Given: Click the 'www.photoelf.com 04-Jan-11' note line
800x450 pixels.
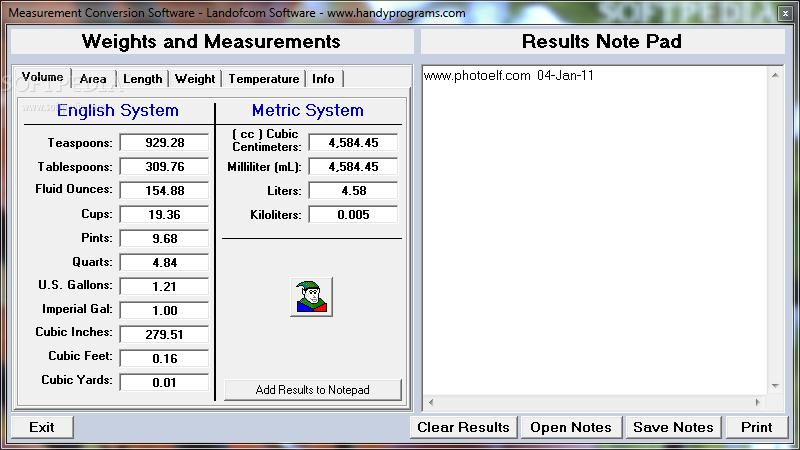Looking at the screenshot, I should 509,76.
